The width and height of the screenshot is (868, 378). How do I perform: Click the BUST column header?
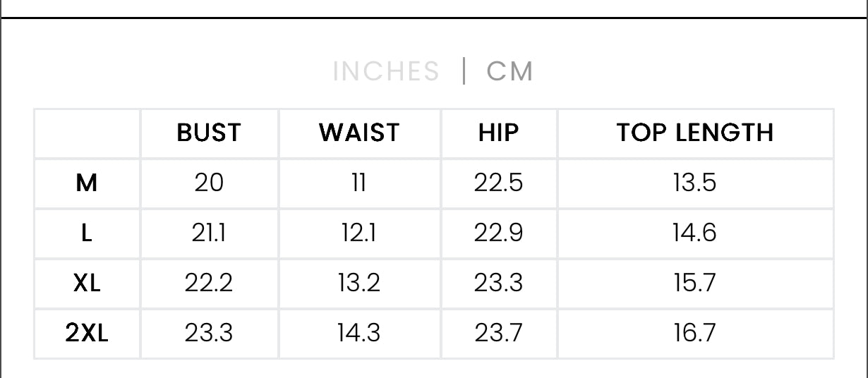tap(209, 133)
